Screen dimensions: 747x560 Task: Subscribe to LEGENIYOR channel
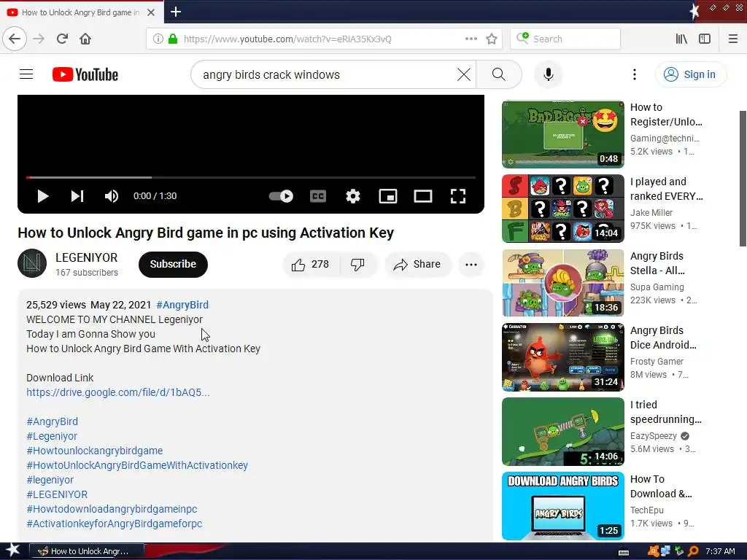pyautogui.click(x=173, y=264)
